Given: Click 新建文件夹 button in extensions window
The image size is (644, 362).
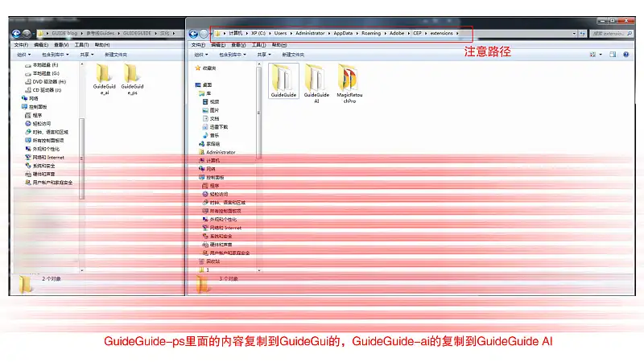Looking at the screenshot, I should tap(293, 55).
